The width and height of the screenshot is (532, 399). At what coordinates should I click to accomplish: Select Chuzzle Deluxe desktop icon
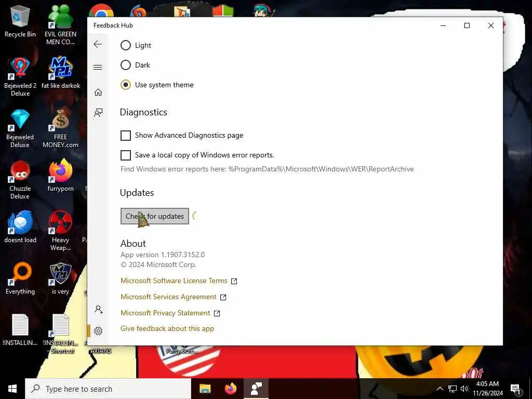pos(20,180)
